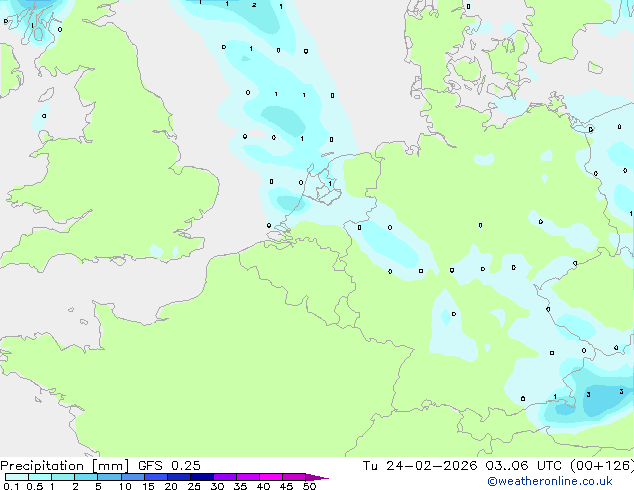Click the '50' legend label
The image size is (634, 490).
pyautogui.click(x=310, y=486)
